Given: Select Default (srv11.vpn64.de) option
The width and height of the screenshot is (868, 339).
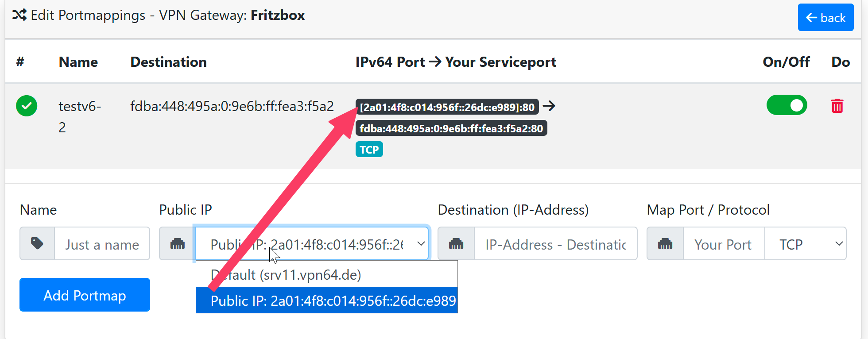Looking at the screenshot, I should 327,275.
